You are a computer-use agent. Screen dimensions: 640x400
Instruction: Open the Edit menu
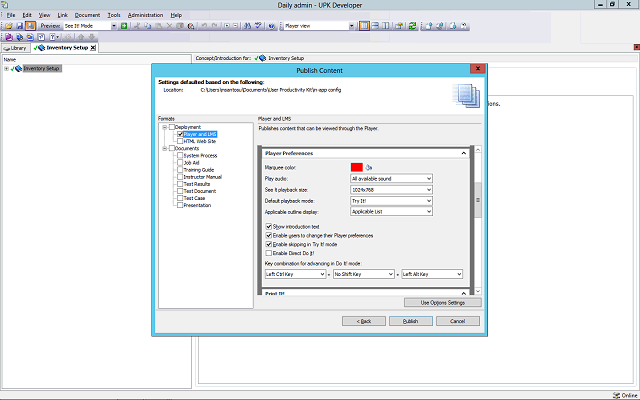point(27,15)
